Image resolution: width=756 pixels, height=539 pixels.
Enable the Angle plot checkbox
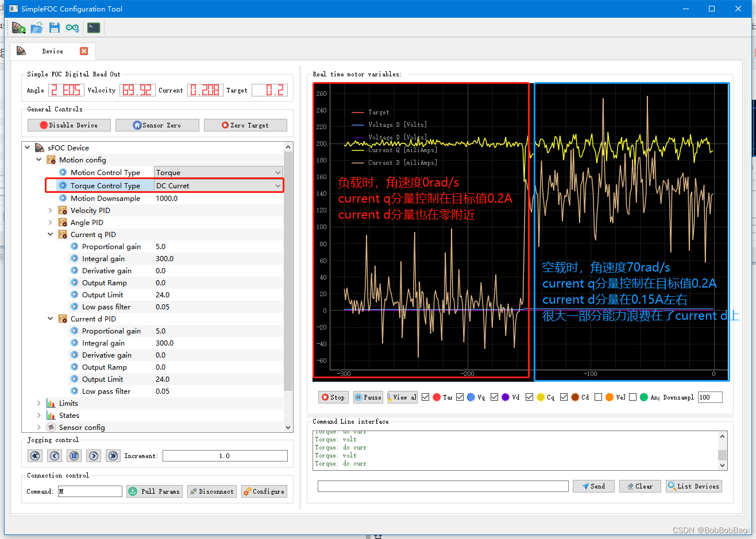(632, 397)
